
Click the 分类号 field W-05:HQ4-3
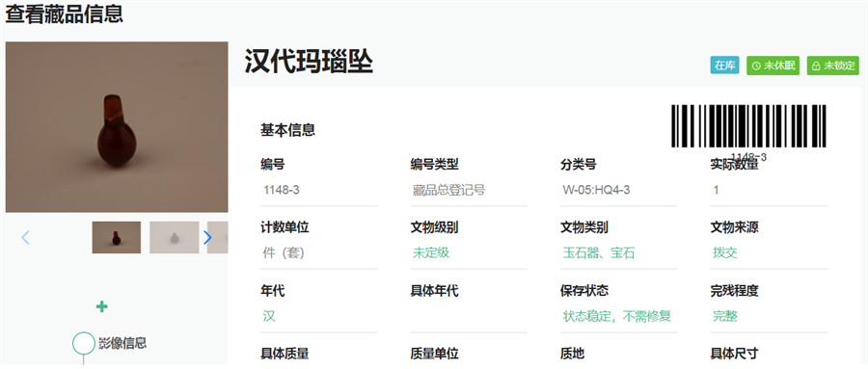click(618, 191)
